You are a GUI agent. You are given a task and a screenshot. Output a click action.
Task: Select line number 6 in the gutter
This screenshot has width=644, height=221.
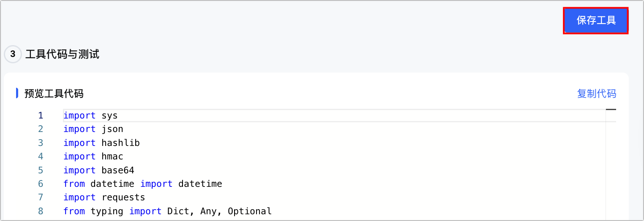click(x=41, y=184)
